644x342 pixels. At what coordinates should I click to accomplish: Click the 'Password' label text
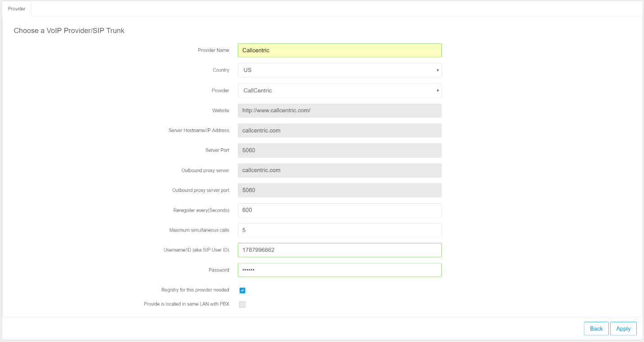tap(219, 270)
